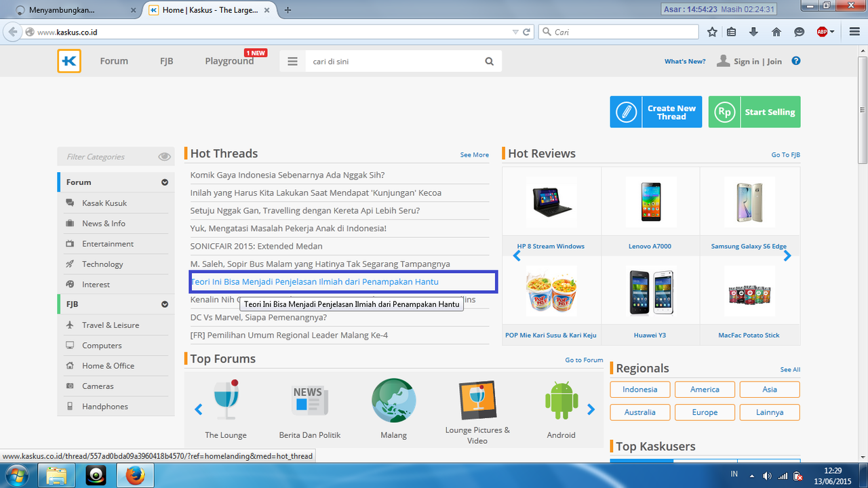
Task: Click the magnifier icon in Kaskus search
Action: tap(490, 61)
